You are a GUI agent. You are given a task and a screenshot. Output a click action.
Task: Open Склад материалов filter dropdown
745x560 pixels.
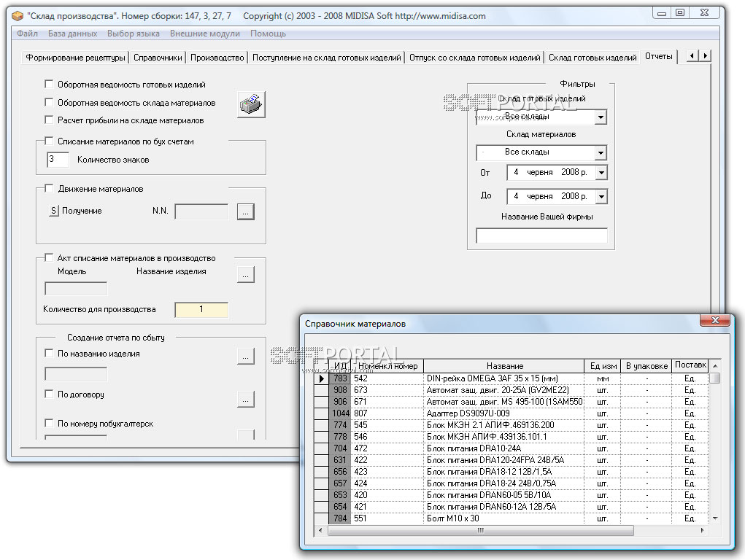(x=601, y=153)
